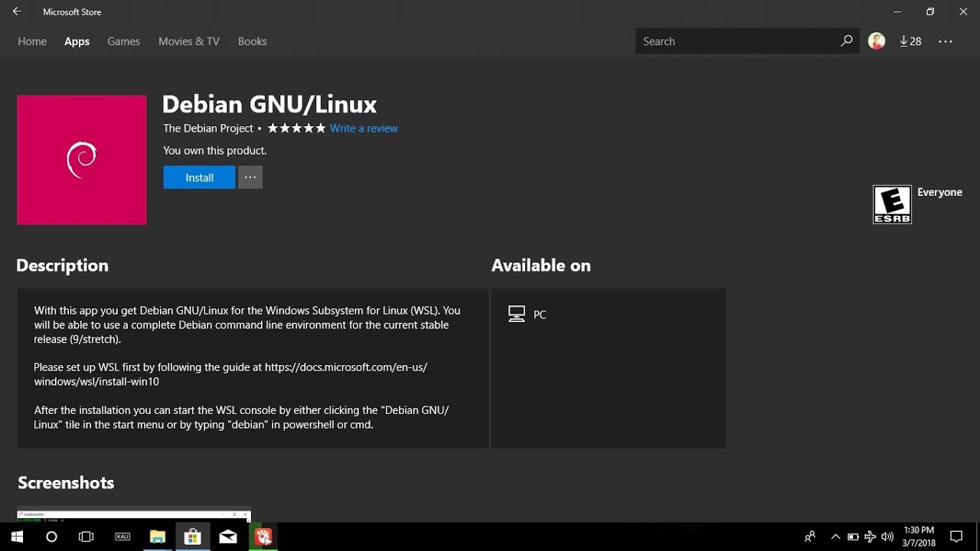Viewport: 980px width, 551px height.
Task: Open the volume speaker icon
Action: (887, 536)
